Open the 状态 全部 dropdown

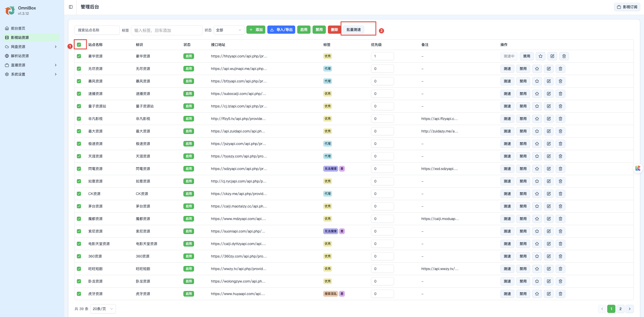229,30
